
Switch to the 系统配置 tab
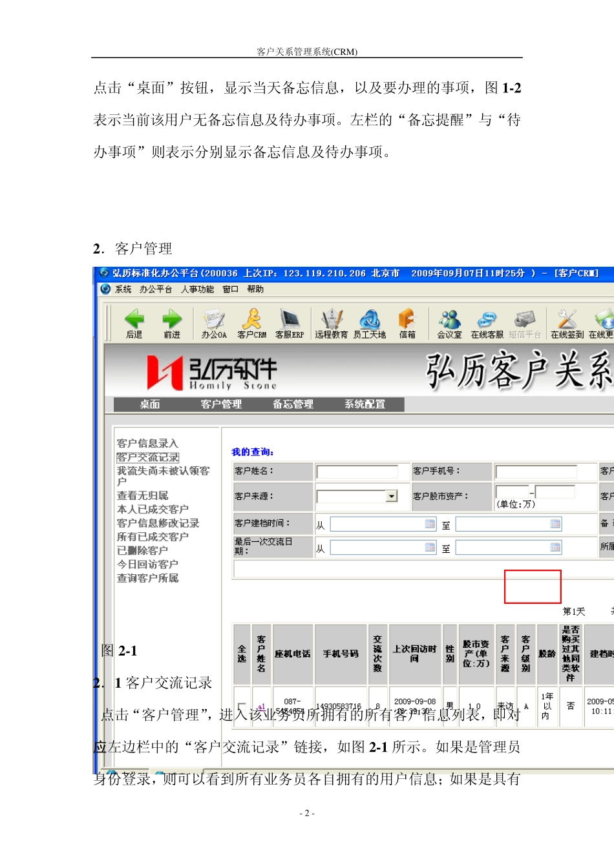(365, 404)
